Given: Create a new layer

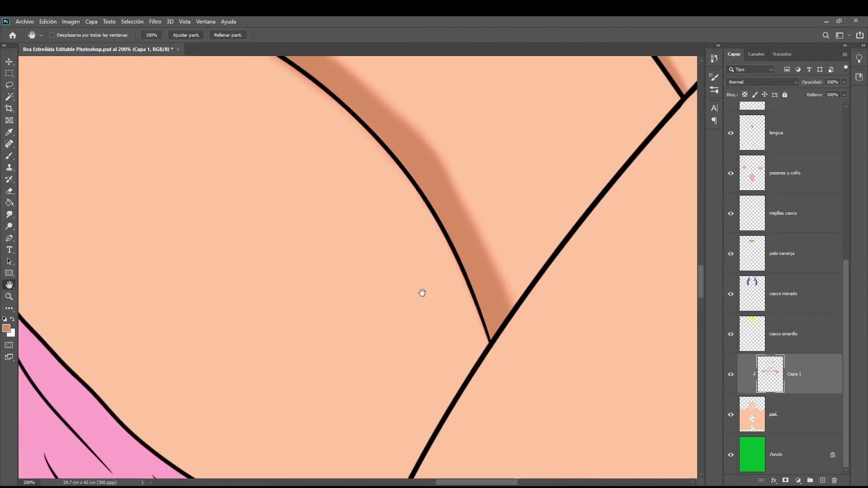Looking at the screenshot, I should [x=823, y=480].
